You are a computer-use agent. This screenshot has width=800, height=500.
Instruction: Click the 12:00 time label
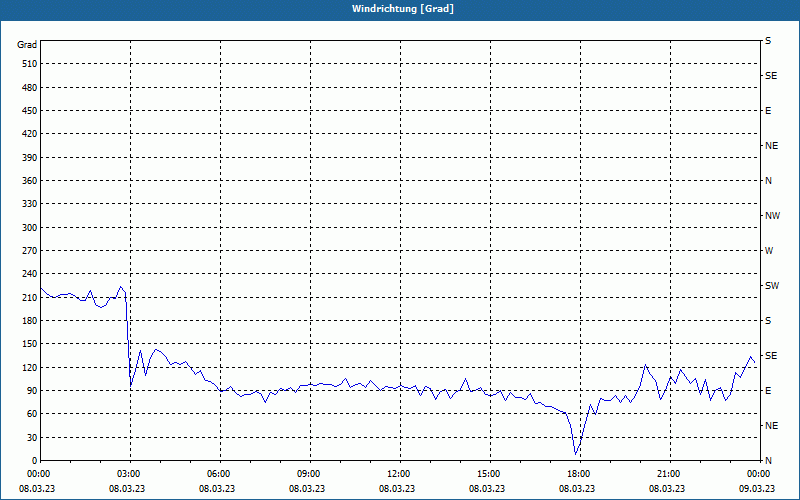(x=401, y=474)
